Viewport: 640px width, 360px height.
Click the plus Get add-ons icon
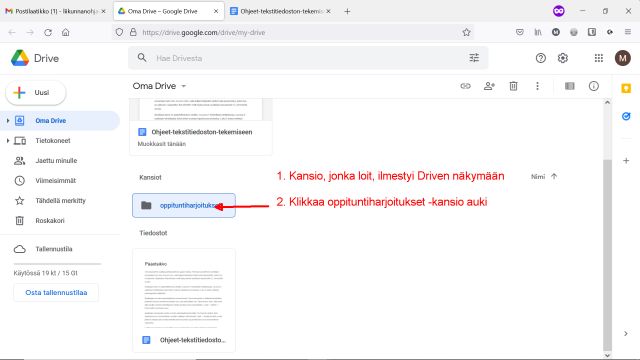tap(626, 161)
